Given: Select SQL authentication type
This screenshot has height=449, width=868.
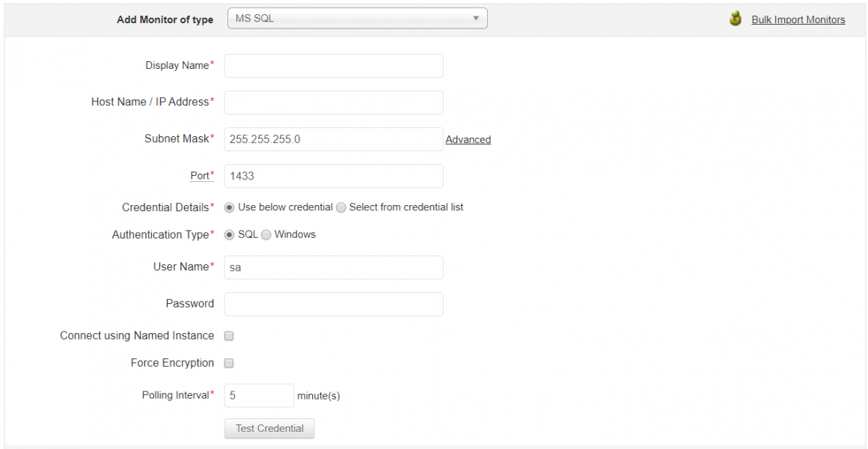Looking at the screenshot, I should point(230,235).
